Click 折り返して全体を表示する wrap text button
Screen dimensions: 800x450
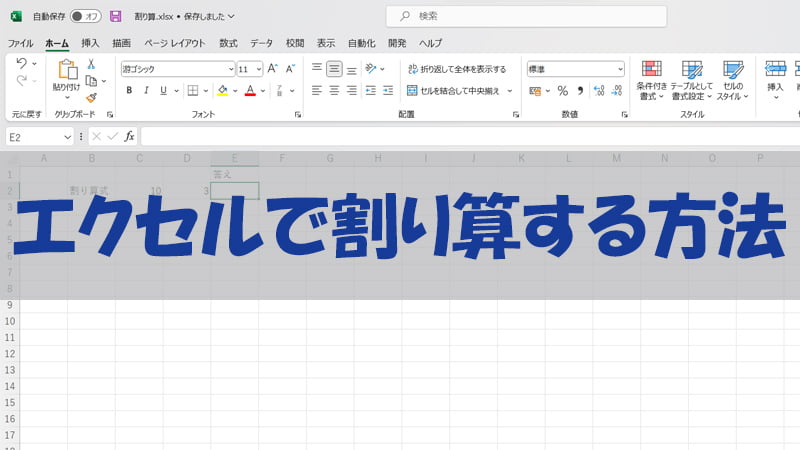pyautogui.click(x=457, y=69)
